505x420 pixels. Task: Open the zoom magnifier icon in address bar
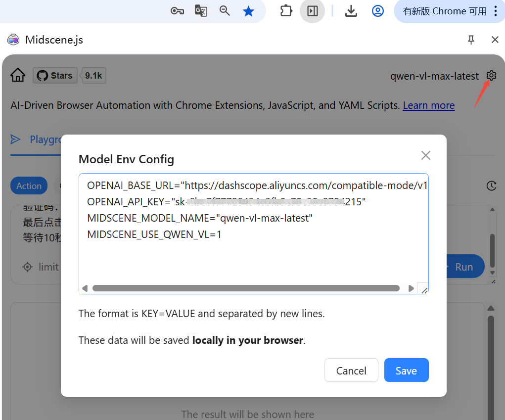click(x=225, y=11)
